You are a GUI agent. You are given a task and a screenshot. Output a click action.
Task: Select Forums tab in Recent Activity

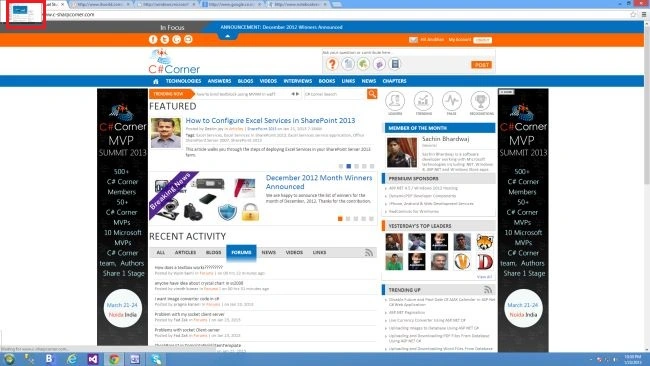click(x=241, y=252)
